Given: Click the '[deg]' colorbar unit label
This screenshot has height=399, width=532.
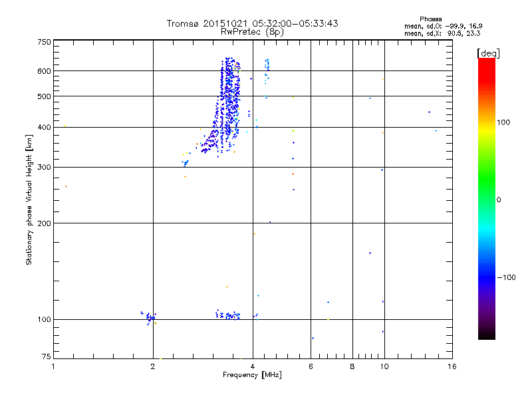Looking at the screenshot, I should point(488,53).
